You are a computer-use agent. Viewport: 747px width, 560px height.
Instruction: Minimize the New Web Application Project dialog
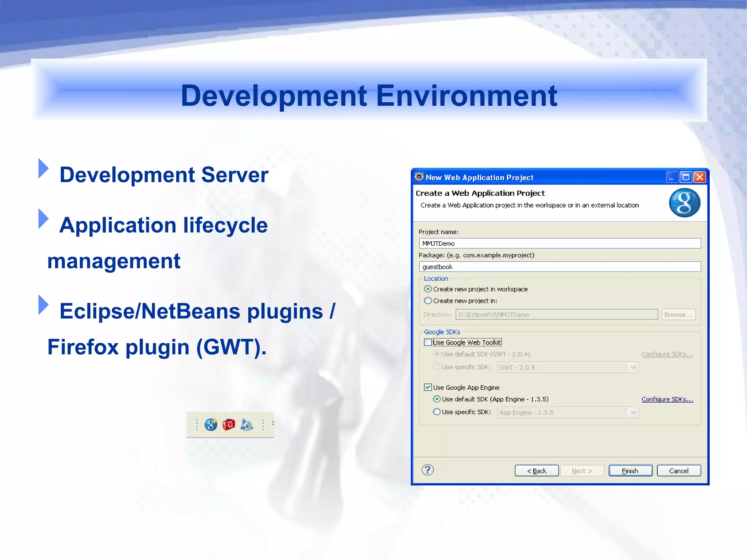click(x=672, y=177)
